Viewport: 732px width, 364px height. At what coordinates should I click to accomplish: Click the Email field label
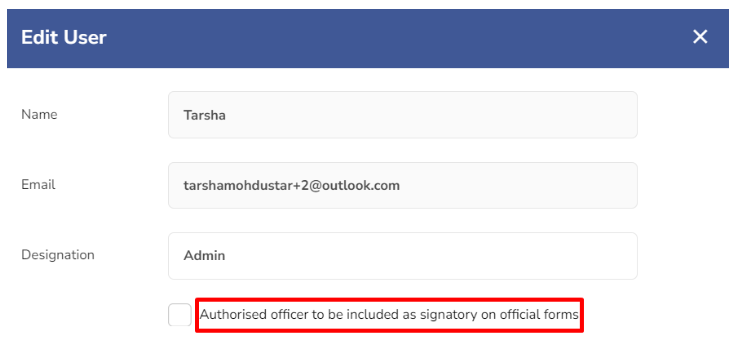[x=38, y=185]
